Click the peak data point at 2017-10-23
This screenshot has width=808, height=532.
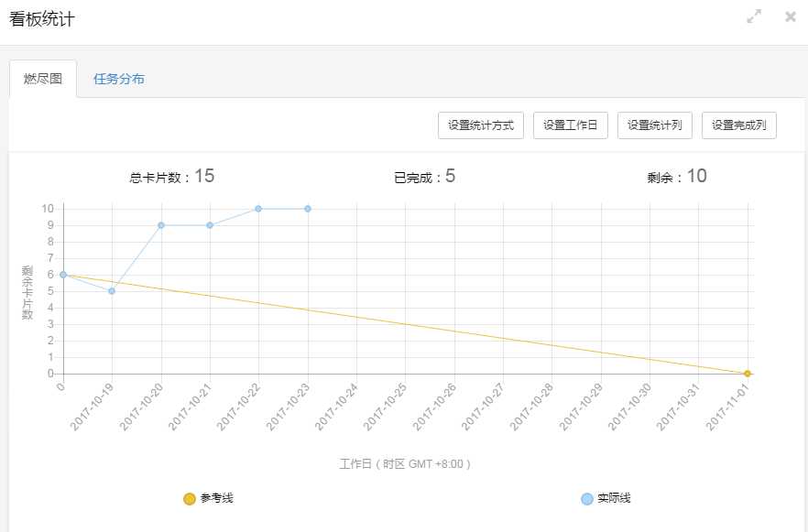click(x=307, y=208)
